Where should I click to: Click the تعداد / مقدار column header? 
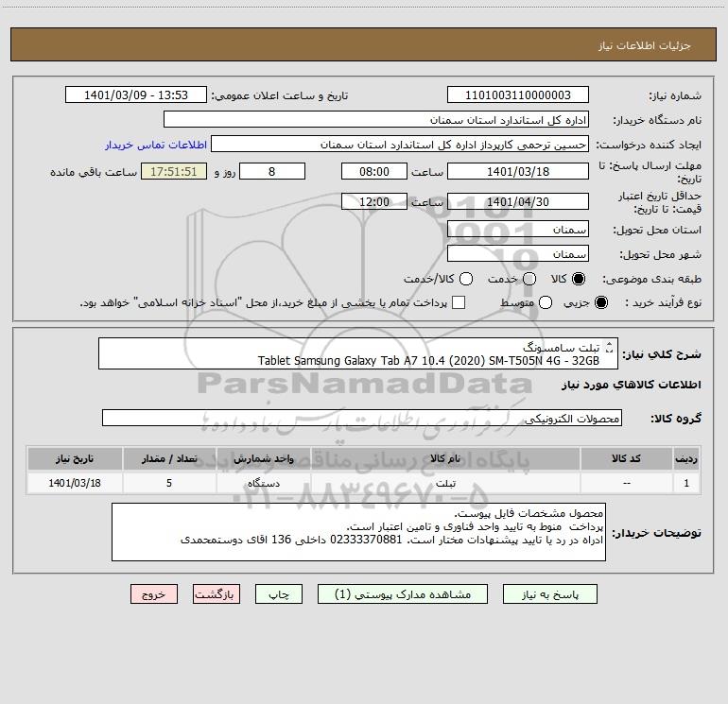[x=169, y=458]
